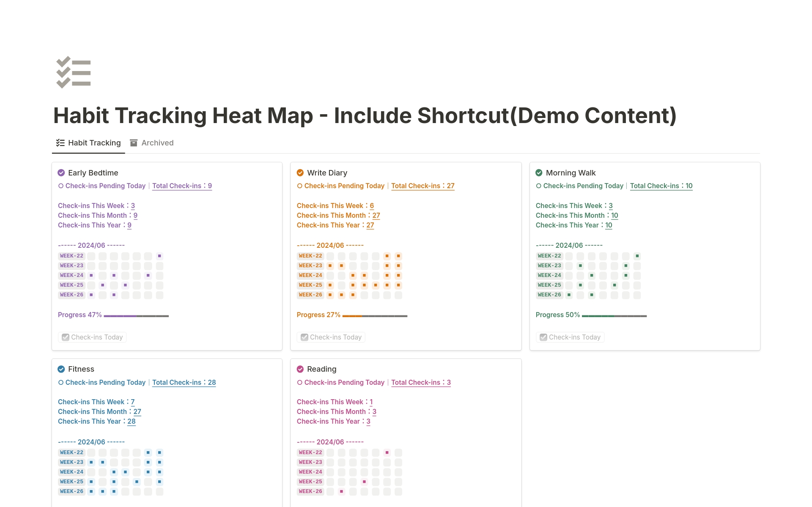The height and width of the screenshot is (507, 812).
Task: Check the Check-ins Today box for Write Diary
Action: pyautogui.click(x=304, y=337)
